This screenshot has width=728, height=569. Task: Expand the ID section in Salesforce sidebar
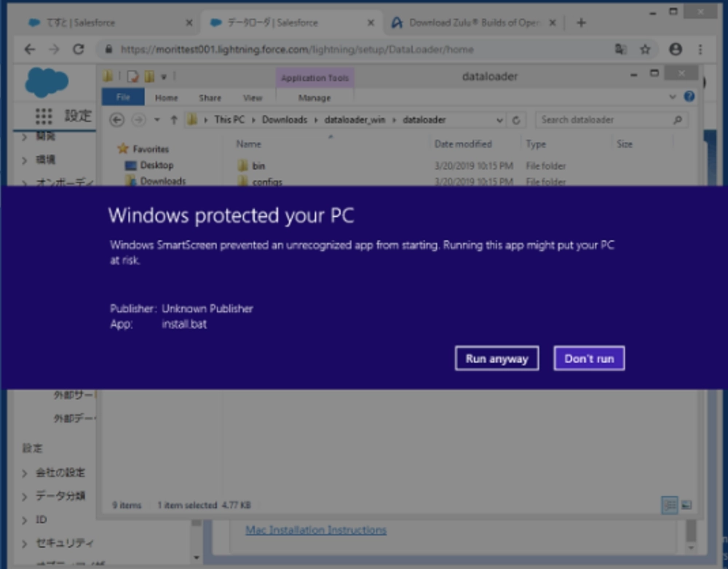[x=24, y=520]
